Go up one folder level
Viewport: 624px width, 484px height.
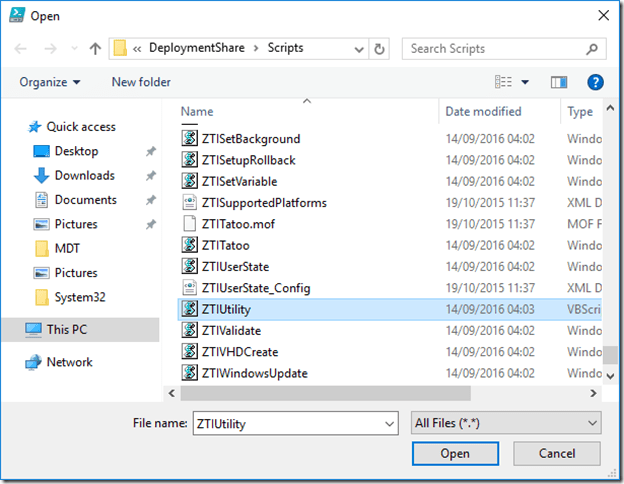click(95, 49)
